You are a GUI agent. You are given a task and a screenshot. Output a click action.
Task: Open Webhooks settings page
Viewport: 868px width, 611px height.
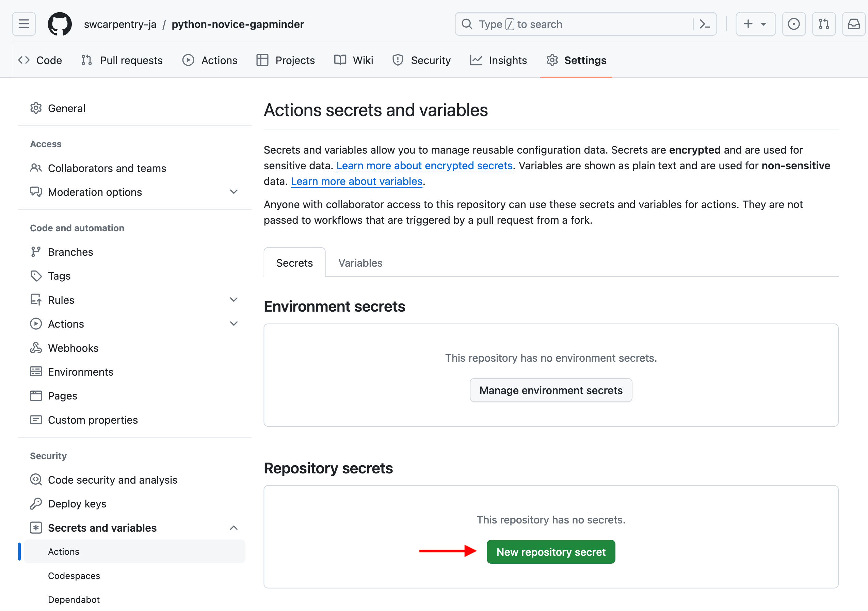click(134, 348)
